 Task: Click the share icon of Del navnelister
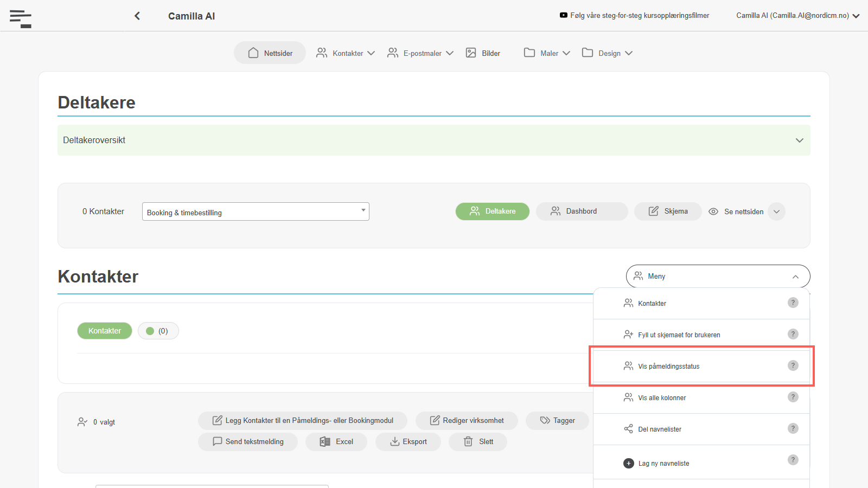coord(628,429)
